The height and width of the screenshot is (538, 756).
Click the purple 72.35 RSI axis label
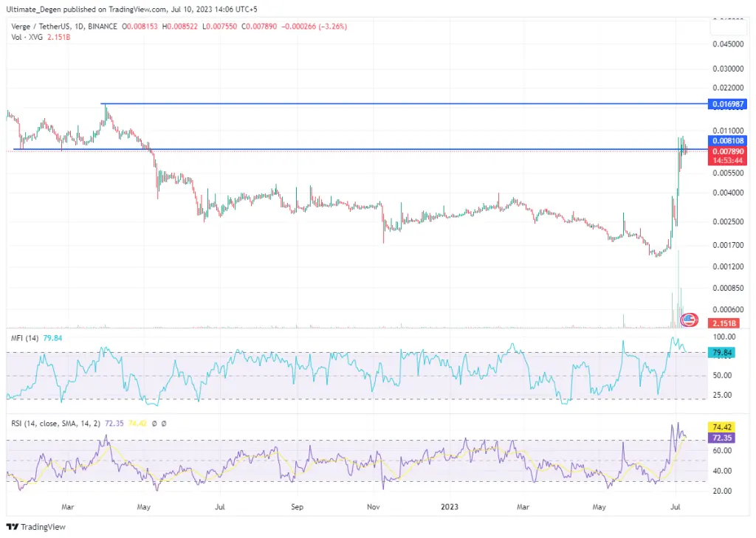722,438
